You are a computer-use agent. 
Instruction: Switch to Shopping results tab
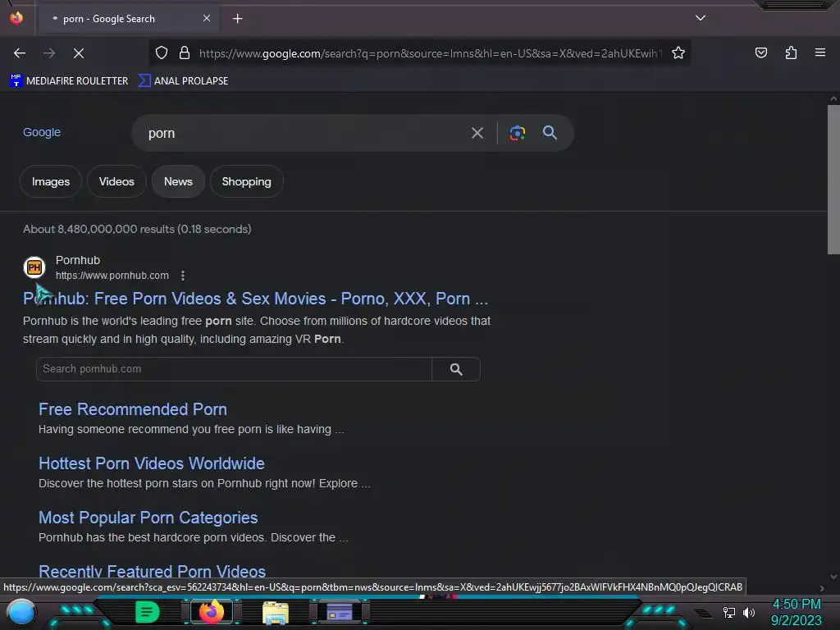(246, 181)
